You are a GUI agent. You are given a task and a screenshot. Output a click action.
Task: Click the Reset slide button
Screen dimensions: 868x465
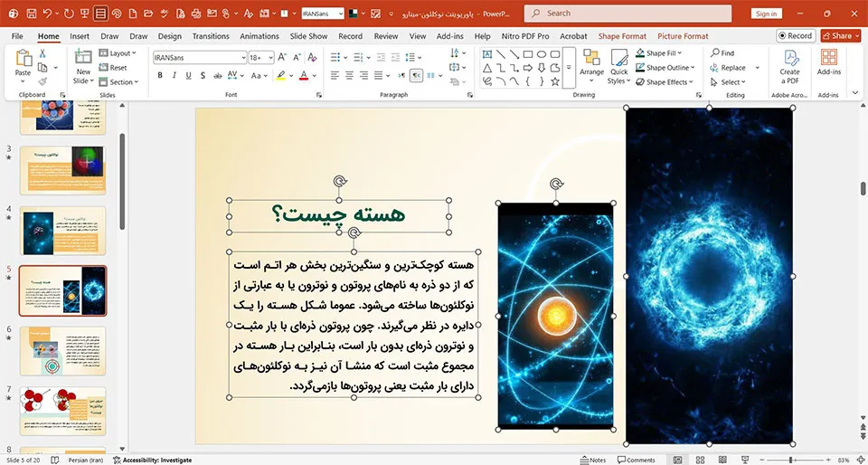[x=113, y=68]
